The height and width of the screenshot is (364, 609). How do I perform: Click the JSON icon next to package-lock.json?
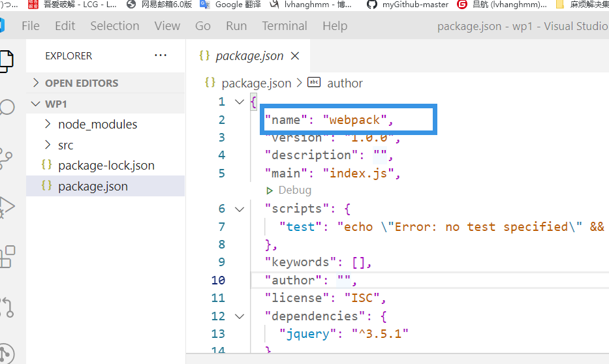46,165
